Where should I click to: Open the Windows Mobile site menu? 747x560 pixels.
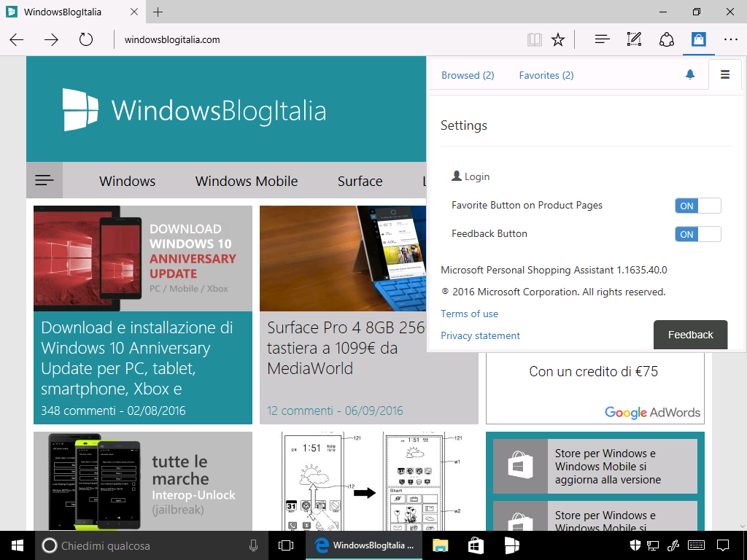coord(247,181)
